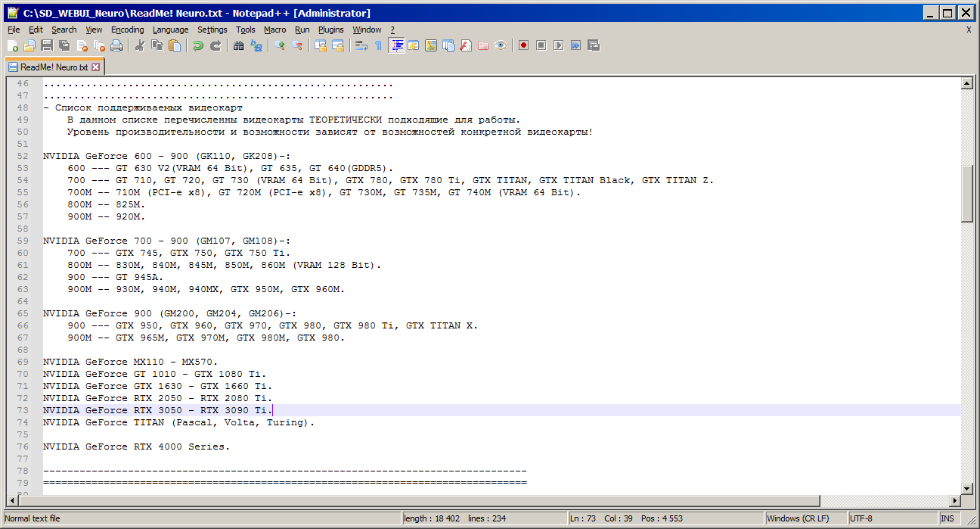Close the current document via the toolbar Close icon
This screenshot has height=529, width=980.
pyautogui.click(x=81, y=45)
